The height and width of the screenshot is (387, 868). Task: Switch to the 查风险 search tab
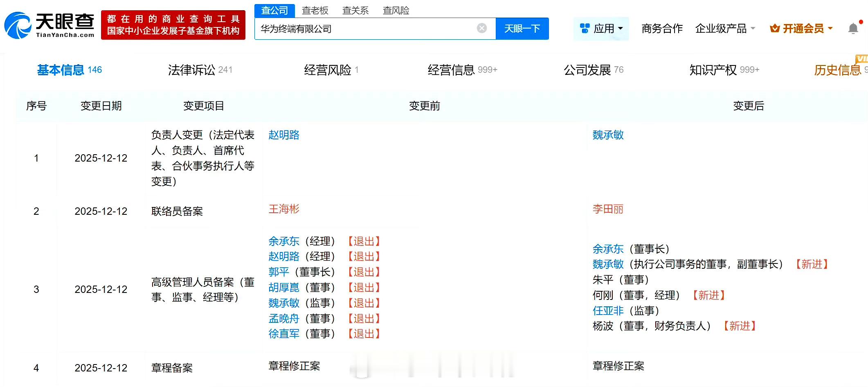pyautogui.click(x=396, y=10)
